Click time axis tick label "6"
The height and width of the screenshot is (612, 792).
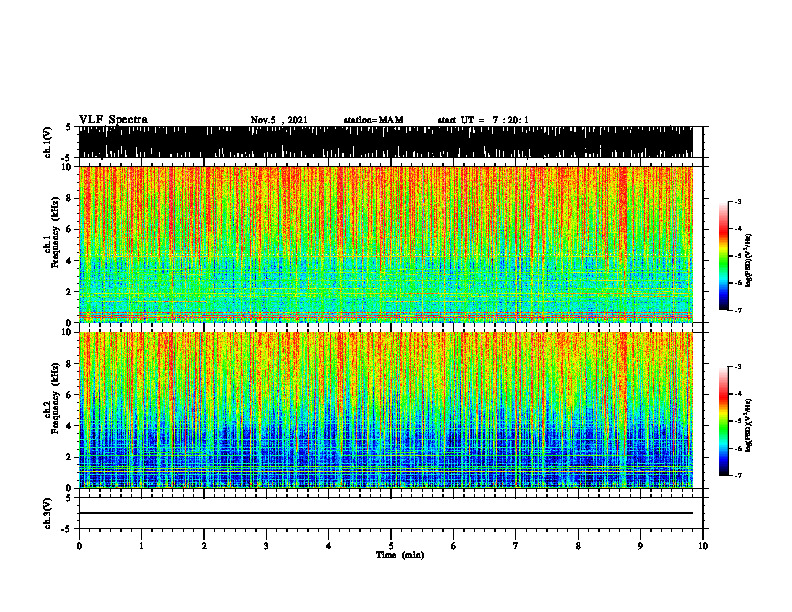click(x=454, y=546)
